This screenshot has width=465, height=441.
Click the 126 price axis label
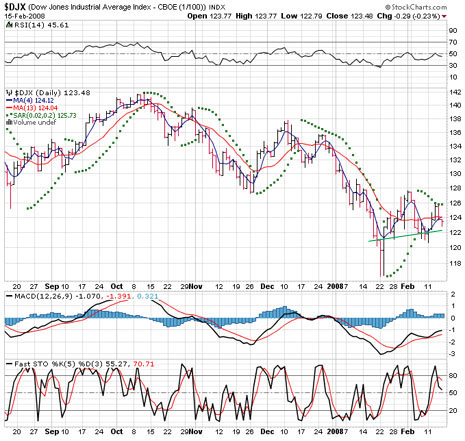(x=455, y=203)
